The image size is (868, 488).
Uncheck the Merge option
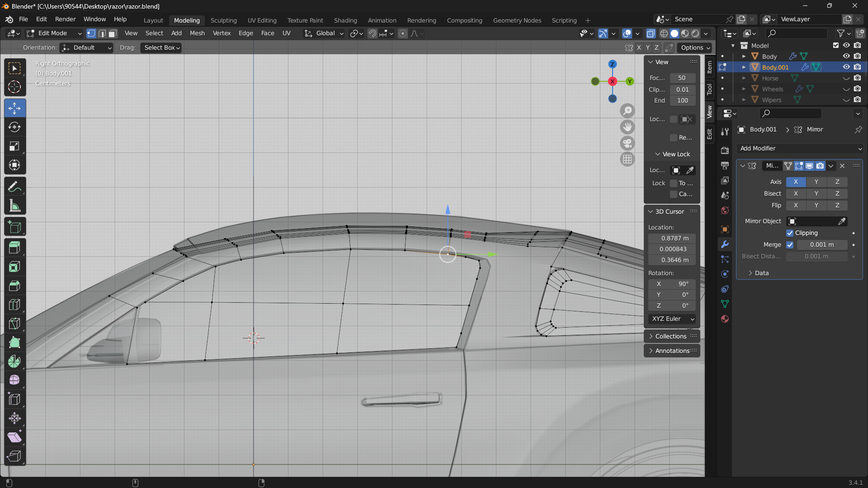point(790,245)
